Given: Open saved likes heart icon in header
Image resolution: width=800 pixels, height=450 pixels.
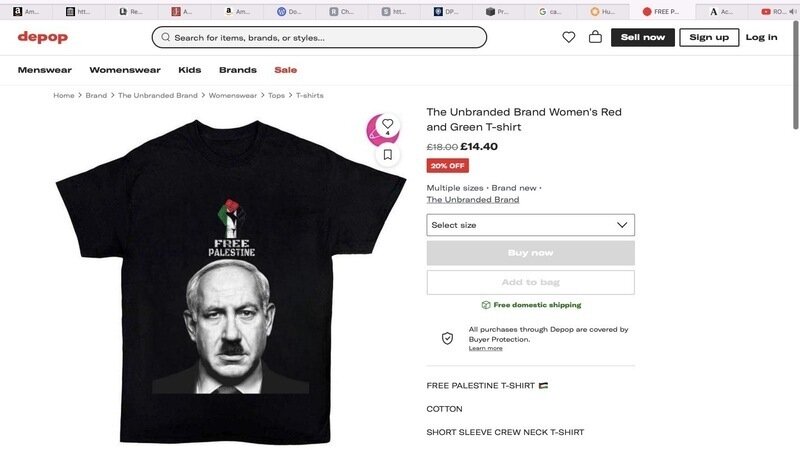Looking at the screenshot, I should coord(569,37).
